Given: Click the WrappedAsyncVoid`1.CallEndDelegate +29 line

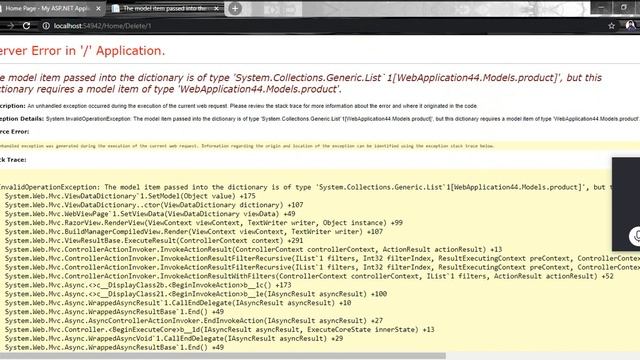Looking at the screenshot, I should pos(174,339).
